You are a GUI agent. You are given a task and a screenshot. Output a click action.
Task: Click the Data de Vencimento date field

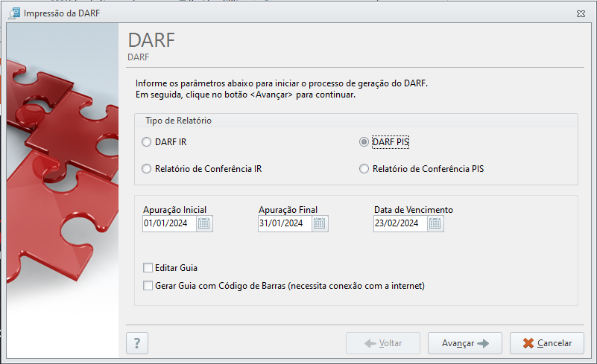pos(400,223)
